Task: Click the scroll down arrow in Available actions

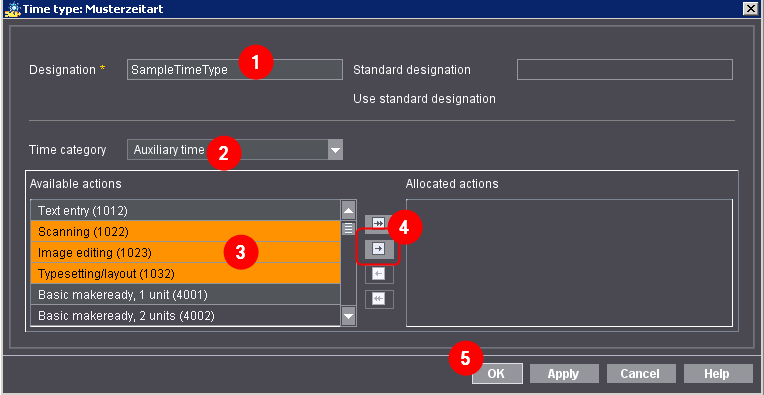Action: [348, 316]
